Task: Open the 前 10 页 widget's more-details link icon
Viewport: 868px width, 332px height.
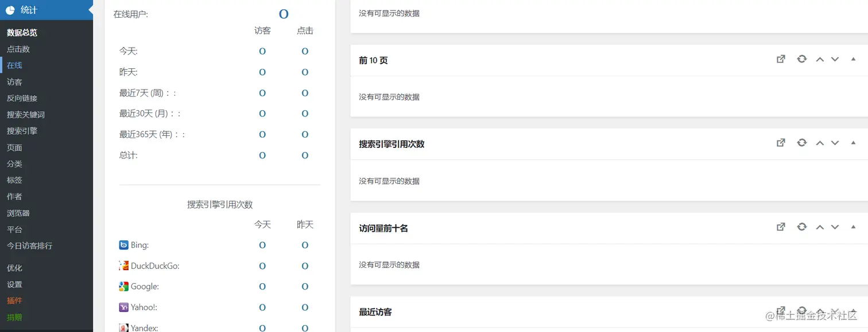Action: 781,59
